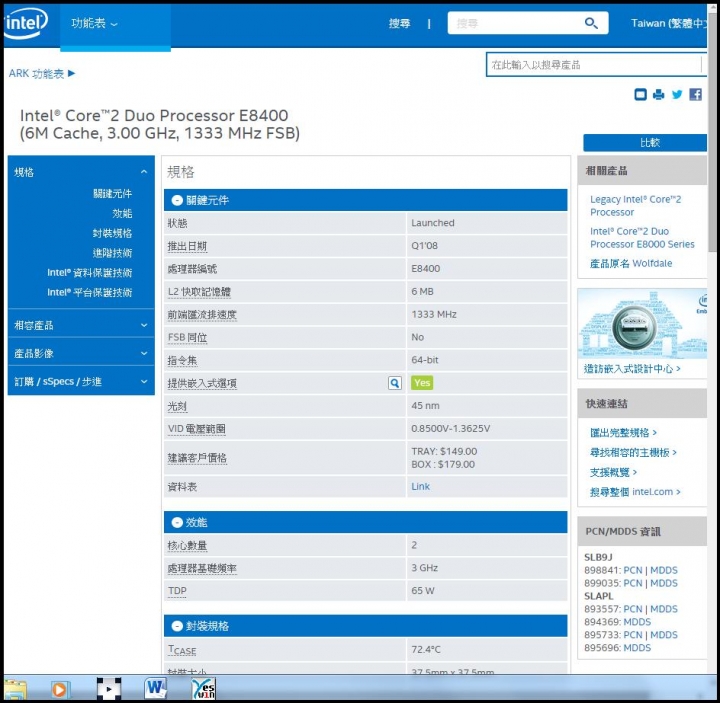Select 效能 in sidebar
The image size is (720, 703).
(122, 214)
